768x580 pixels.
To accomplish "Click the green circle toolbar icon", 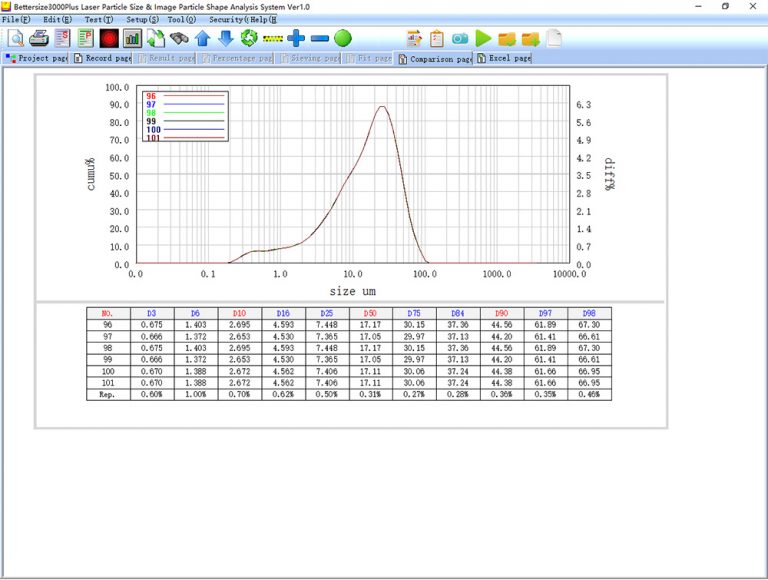I will (343, 38).
